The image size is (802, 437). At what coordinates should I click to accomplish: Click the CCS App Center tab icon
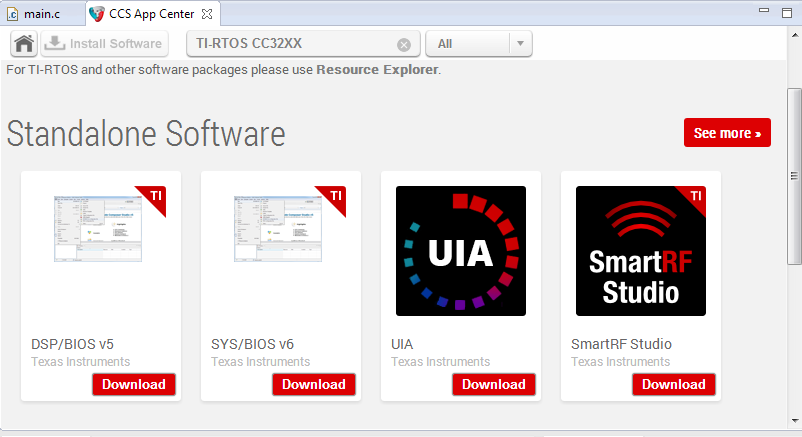click(97, 14)
